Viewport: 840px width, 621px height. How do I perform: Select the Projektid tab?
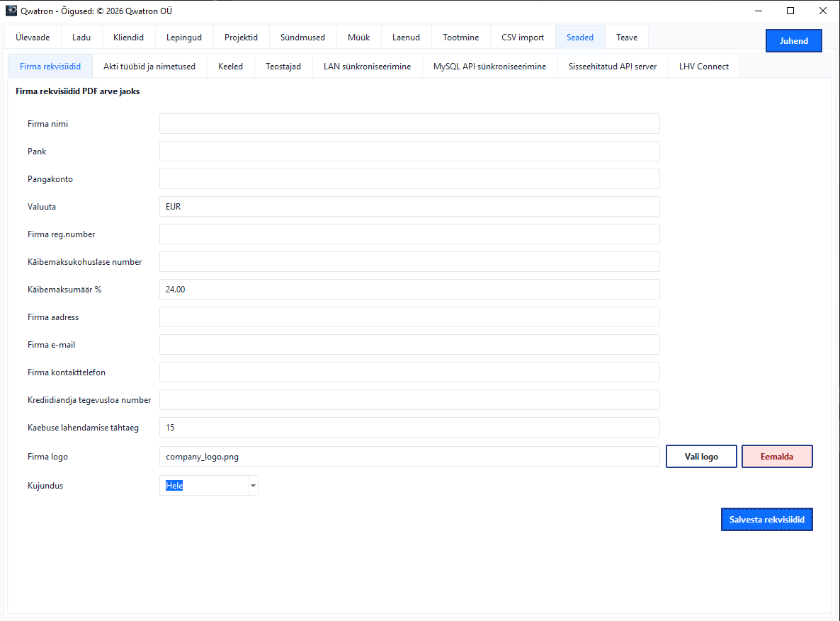click(241, 38)
